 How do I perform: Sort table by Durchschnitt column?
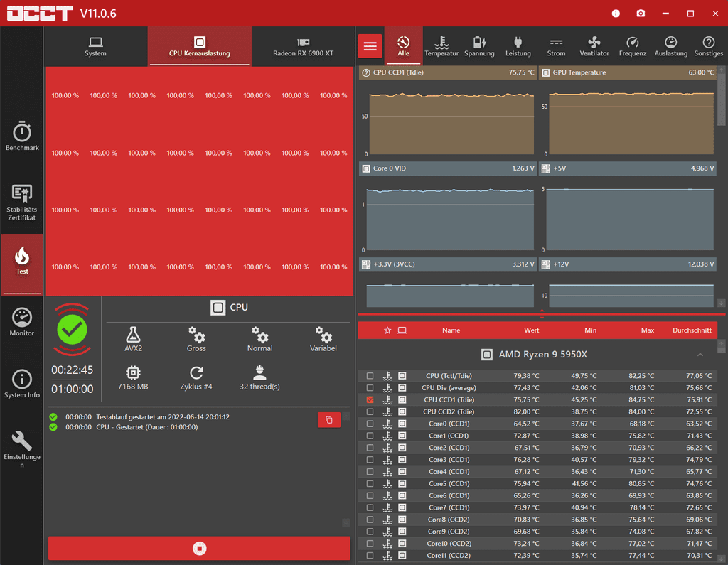click(x=692, y=330)
